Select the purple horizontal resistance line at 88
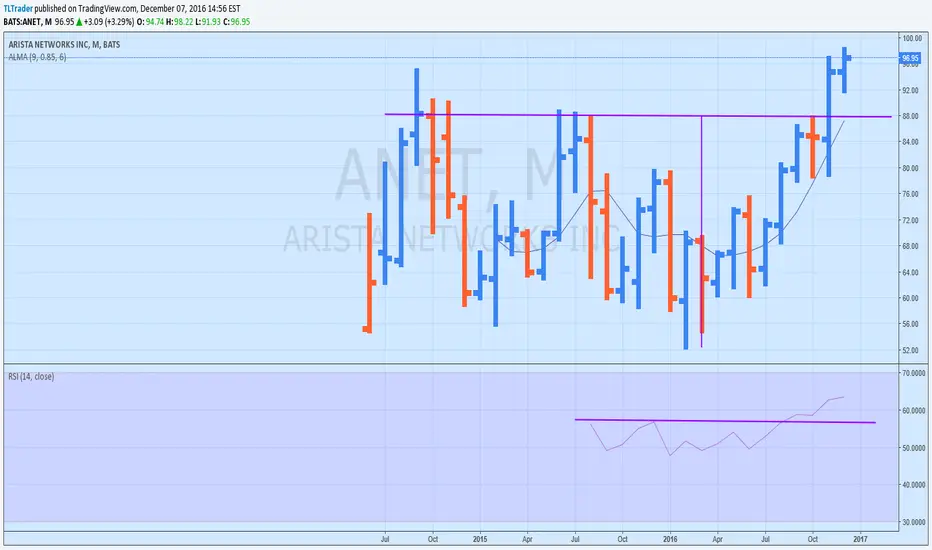The height and width of the screenshot is (550, 932). point(638,115)
